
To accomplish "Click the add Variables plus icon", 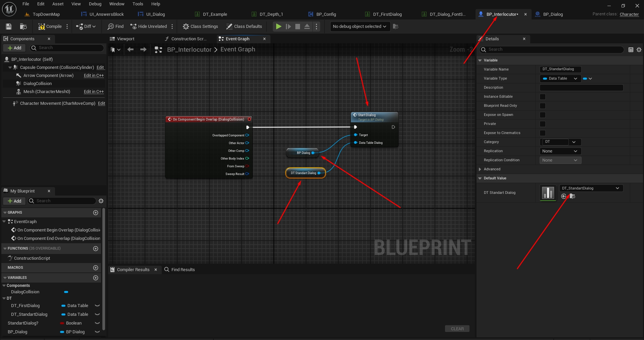I will 96,278.
